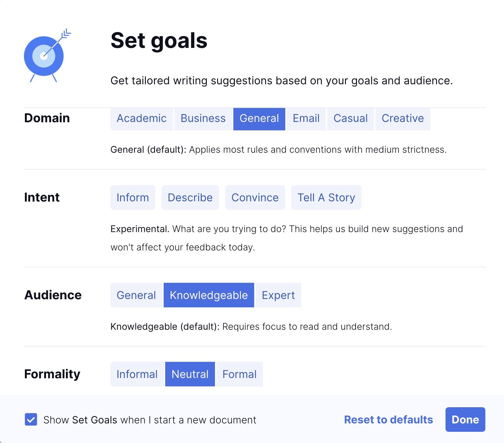Select the Casual domain
Viewport: 504px width, 443px height.
click(350, 119)
